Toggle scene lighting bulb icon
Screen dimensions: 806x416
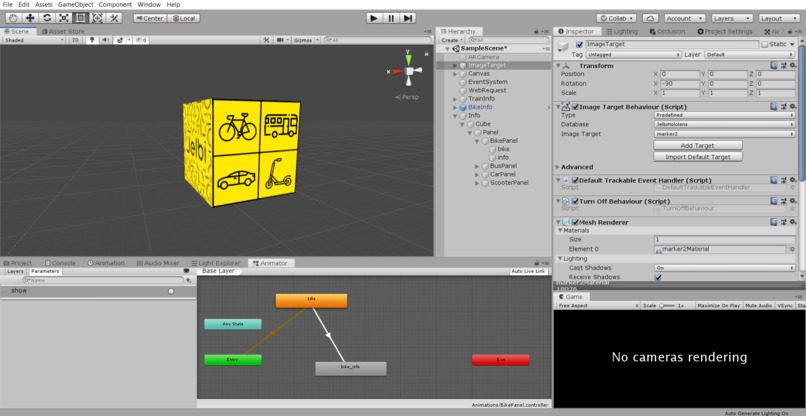[x=93, y=40]
